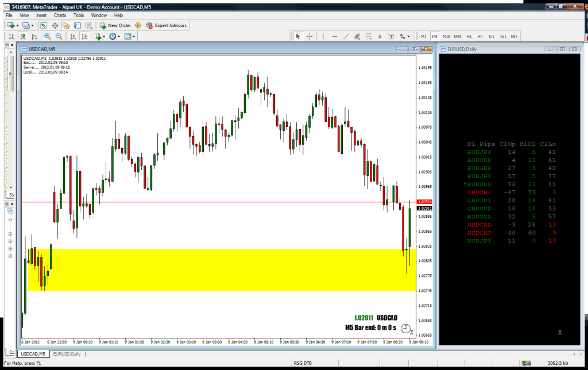Close the Navigator panel
Screen dimensions: 588x370
tap(12, 204)
